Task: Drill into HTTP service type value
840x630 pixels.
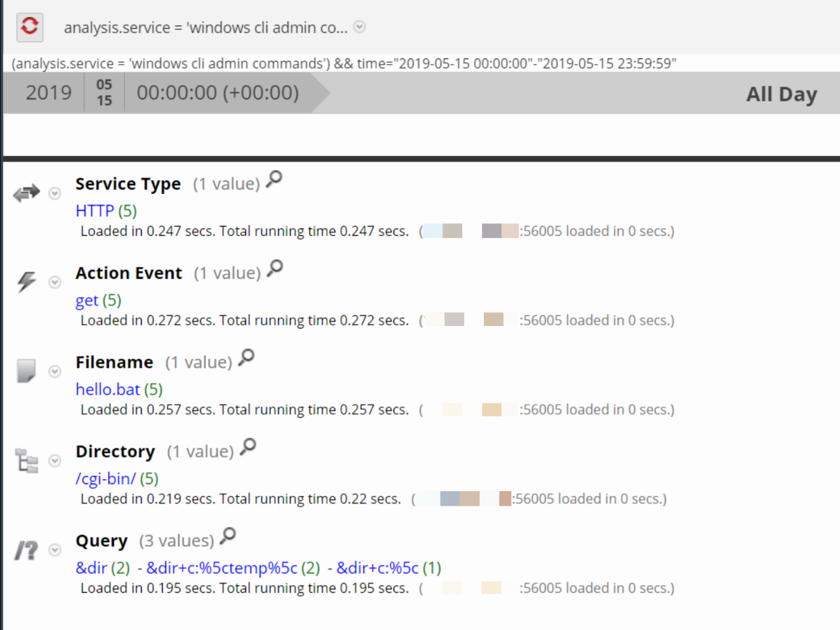Action: pos(95,211)
